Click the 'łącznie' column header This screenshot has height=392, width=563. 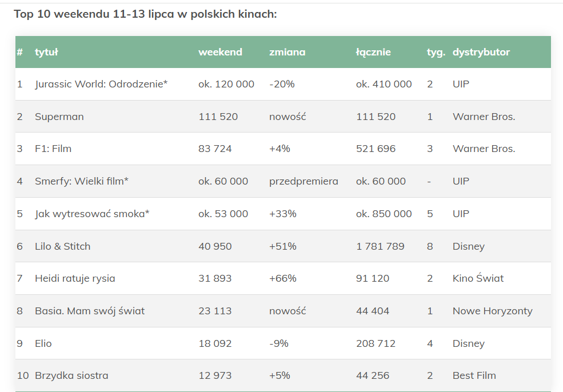373,52
